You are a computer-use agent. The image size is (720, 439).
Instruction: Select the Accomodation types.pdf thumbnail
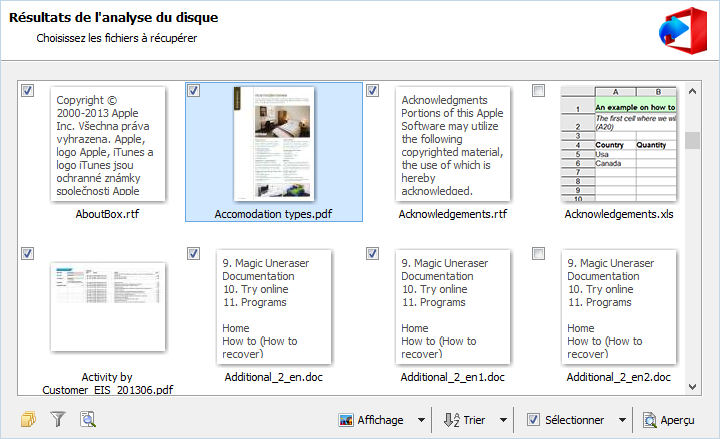click(x=274, y=144)
